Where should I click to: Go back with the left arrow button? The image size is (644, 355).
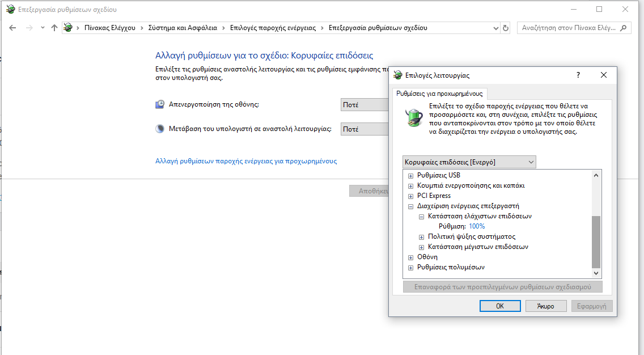(12, 28)
